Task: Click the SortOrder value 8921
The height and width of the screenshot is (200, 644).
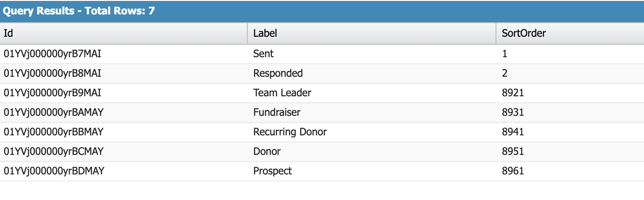Action: click(513, 93)
